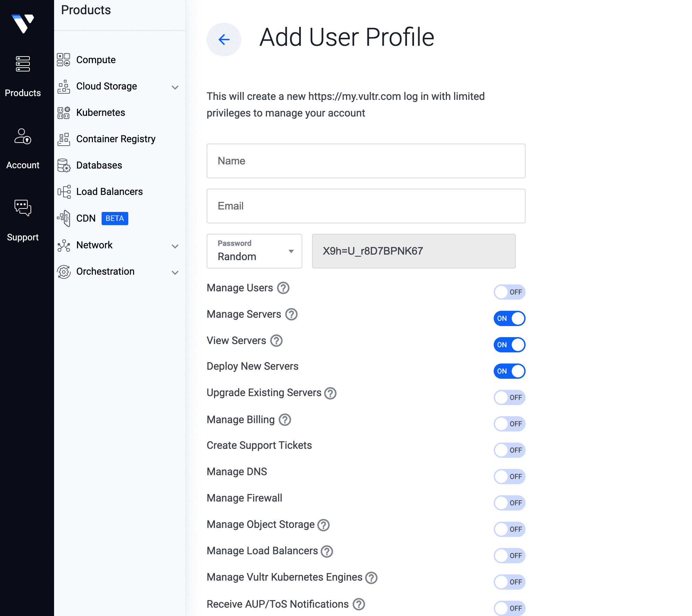This screenshot has height=616, width=692.
Task: Click the Compute icon in sidebar
Action: pos(64,59)
